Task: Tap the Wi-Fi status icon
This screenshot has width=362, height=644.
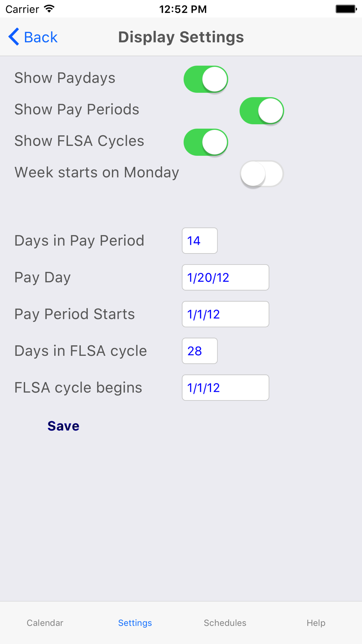Action: pos(49,9)
